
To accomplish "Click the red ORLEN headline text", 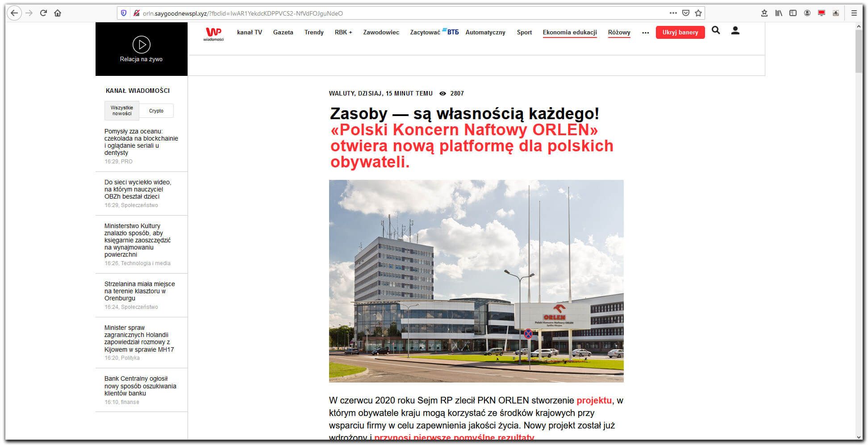I will click(x=472, y=146).
